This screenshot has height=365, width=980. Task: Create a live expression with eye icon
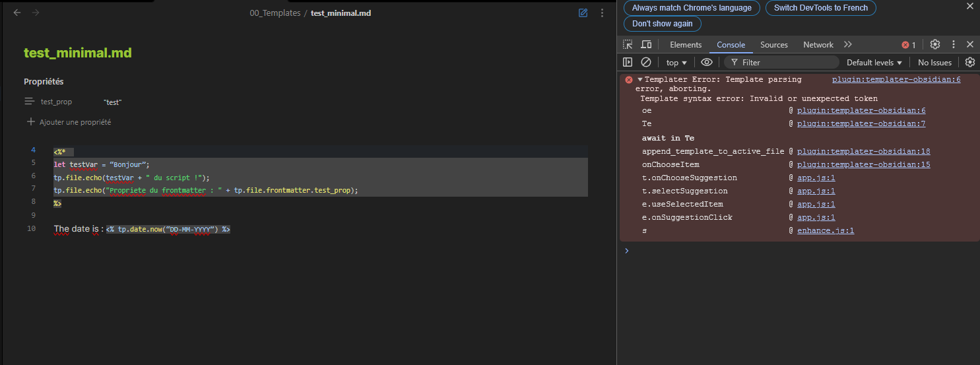tap(707, 62)
